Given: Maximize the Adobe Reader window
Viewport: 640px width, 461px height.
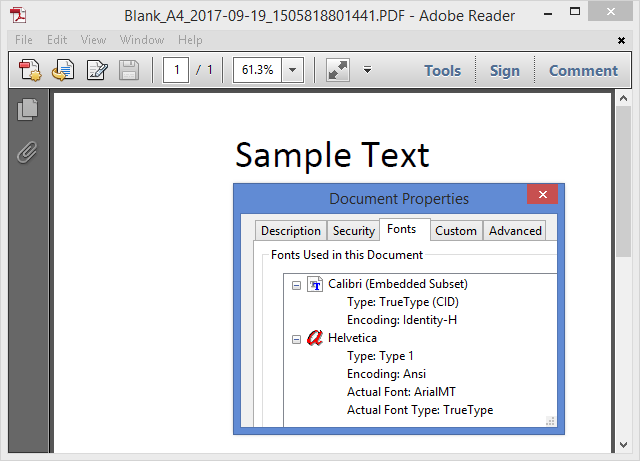Looking at the screenshot, I should pos(575,12).
